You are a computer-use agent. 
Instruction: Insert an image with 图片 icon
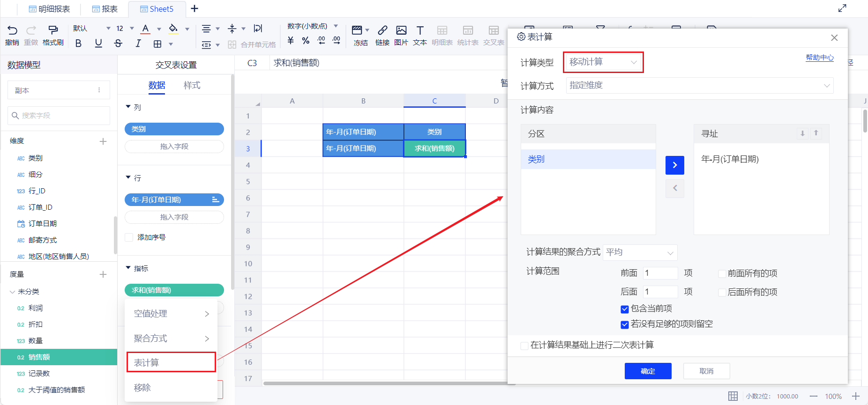pyautogui.click(x=401, y=31)
